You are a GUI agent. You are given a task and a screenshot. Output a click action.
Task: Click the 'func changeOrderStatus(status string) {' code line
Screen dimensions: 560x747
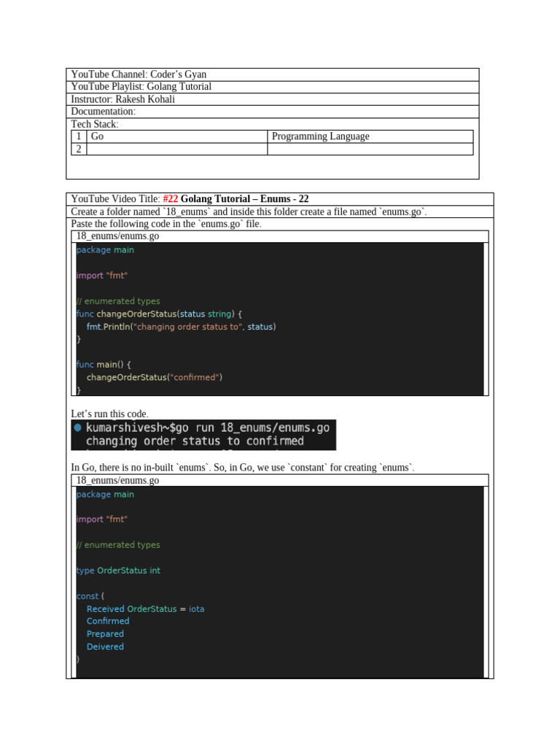(x=159, y=314)
